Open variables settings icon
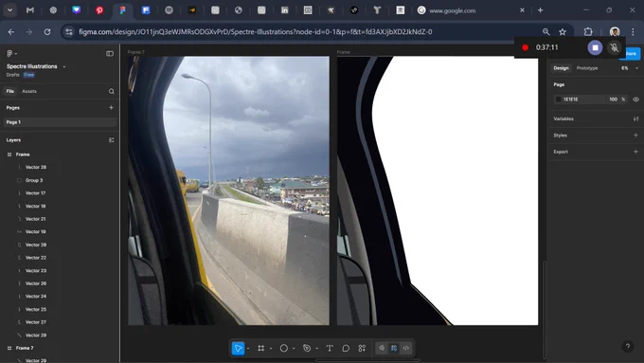 pos(635,118)
